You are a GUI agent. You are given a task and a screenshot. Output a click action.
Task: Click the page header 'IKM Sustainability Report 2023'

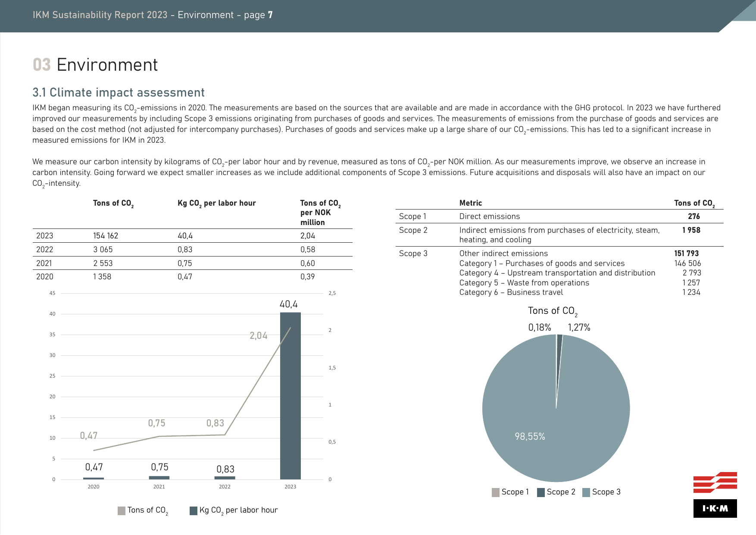pos(100,15)
